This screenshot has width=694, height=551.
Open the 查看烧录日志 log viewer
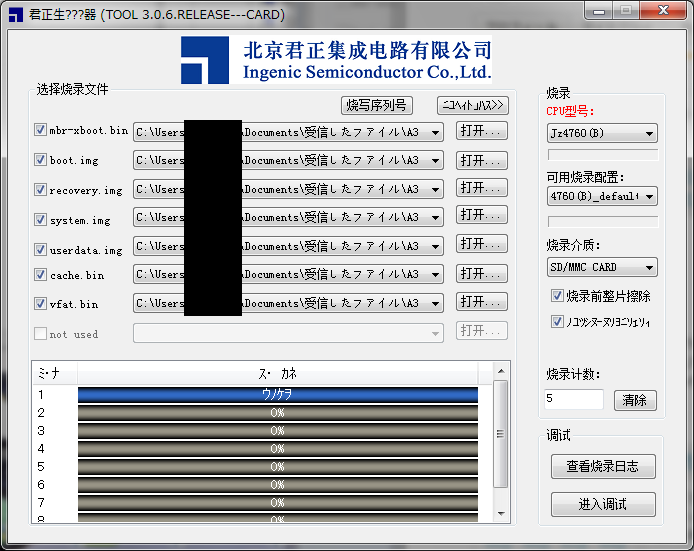[x=603, y=466]
